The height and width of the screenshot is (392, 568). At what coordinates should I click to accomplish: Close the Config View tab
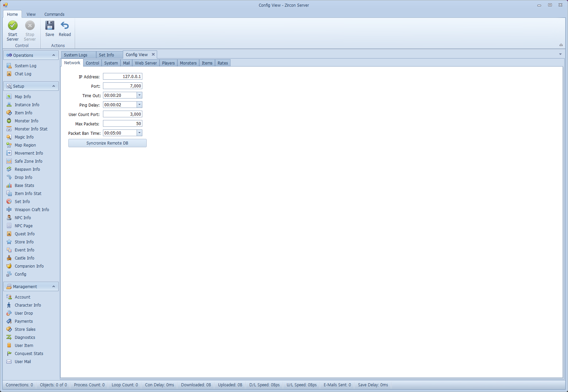pyautogui.click(x=153, y=54)
